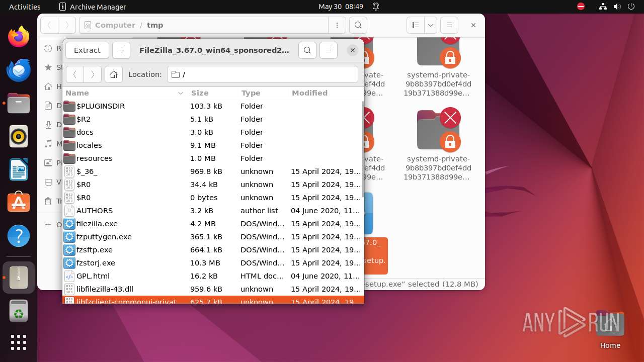Open Files window main menu

449,25
